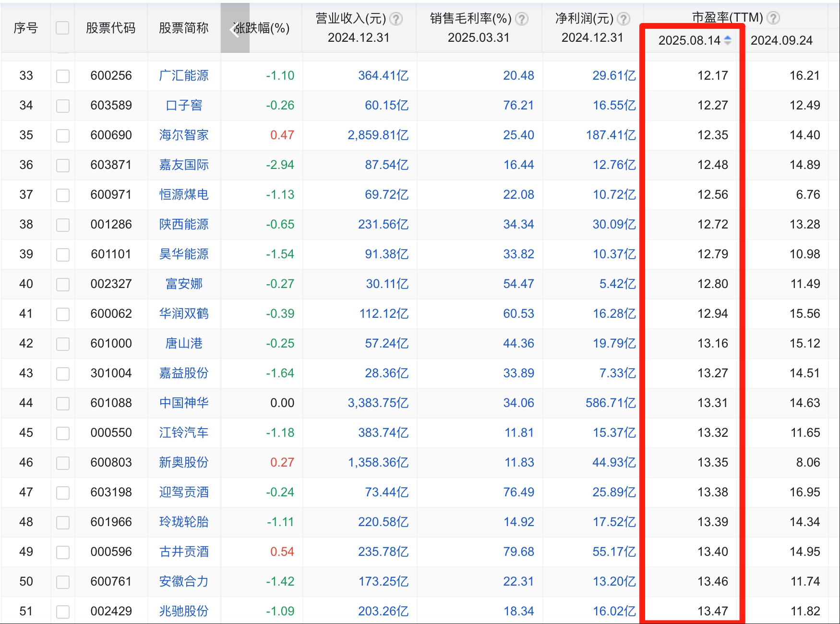The image size is (840, 624).
Task: Check the box for row 34 口子窖
Action: click(63, 106)
